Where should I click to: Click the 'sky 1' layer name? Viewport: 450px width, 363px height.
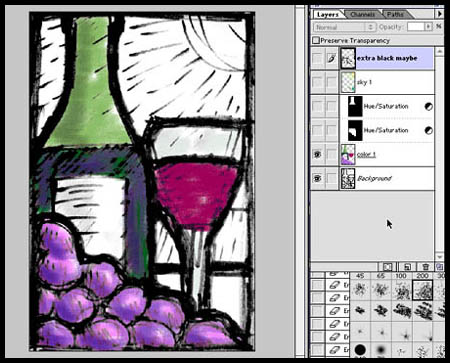coord(364,82)
